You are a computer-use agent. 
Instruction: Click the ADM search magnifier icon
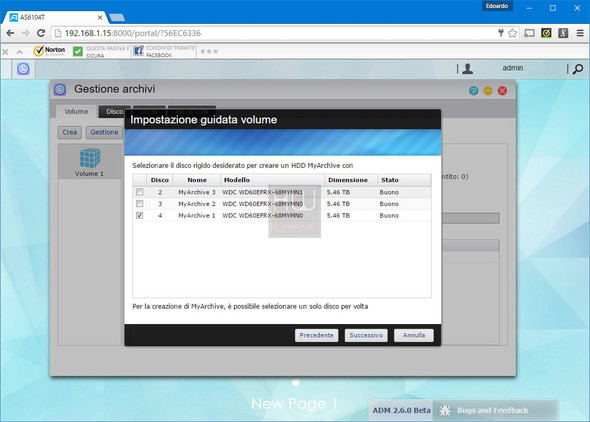(x=578, y=69)
